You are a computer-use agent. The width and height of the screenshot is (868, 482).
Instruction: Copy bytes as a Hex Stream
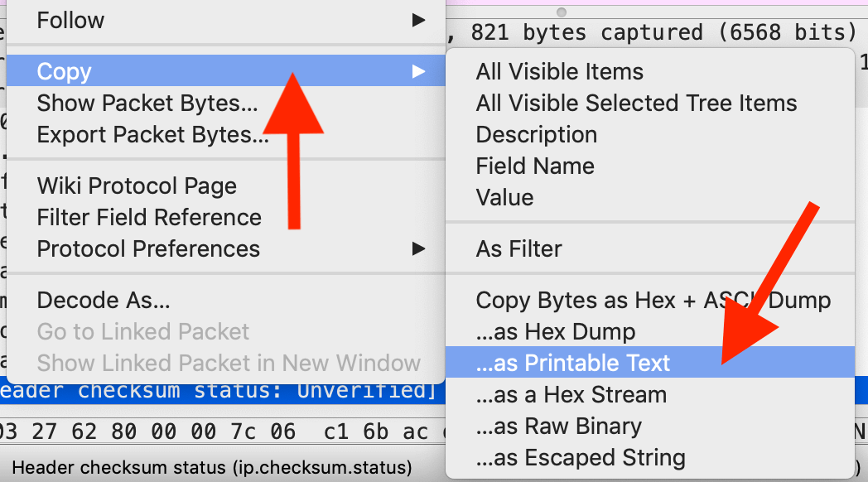571,395
